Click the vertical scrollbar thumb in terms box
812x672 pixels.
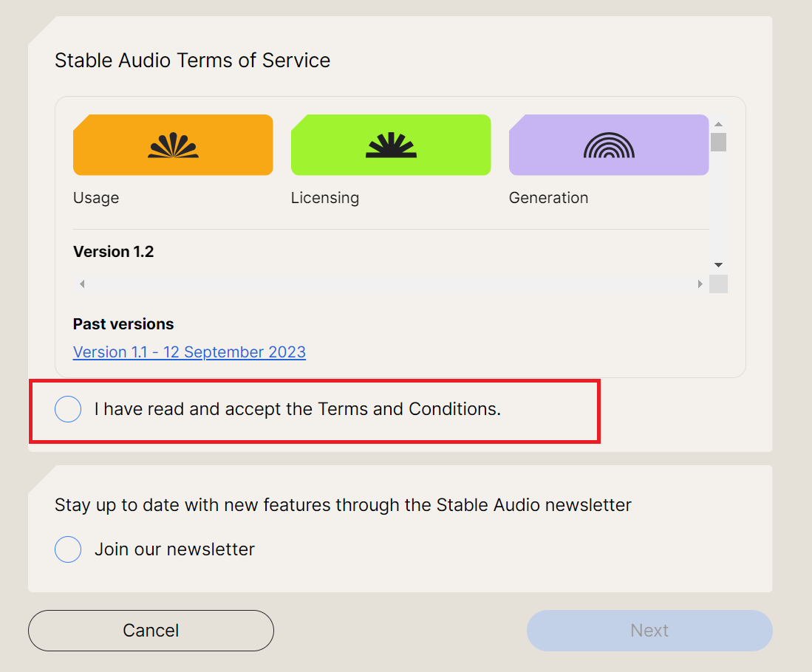(x=718, y=142)
